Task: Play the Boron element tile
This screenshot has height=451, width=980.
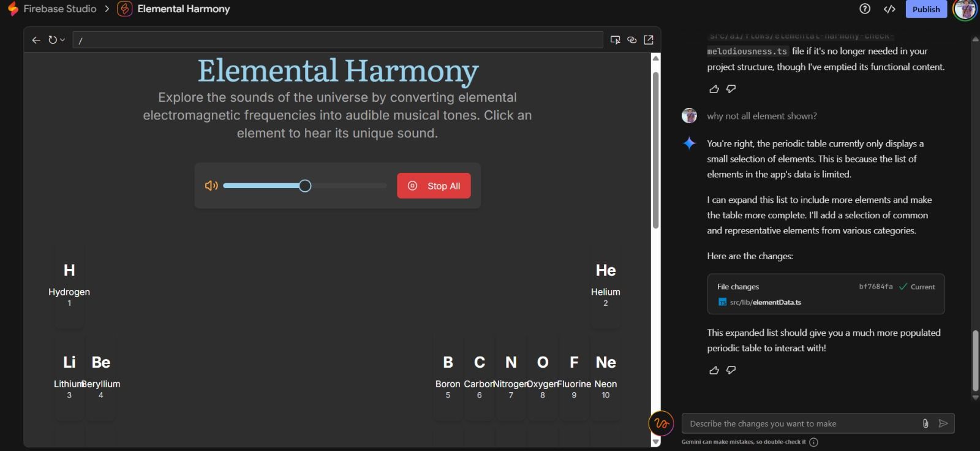Action: [x=448, y=377]
